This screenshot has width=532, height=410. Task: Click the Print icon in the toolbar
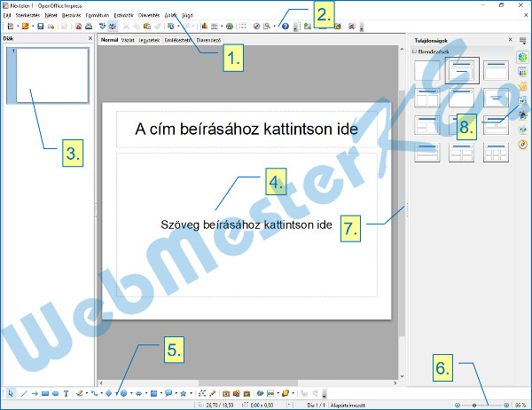(89, 26)
